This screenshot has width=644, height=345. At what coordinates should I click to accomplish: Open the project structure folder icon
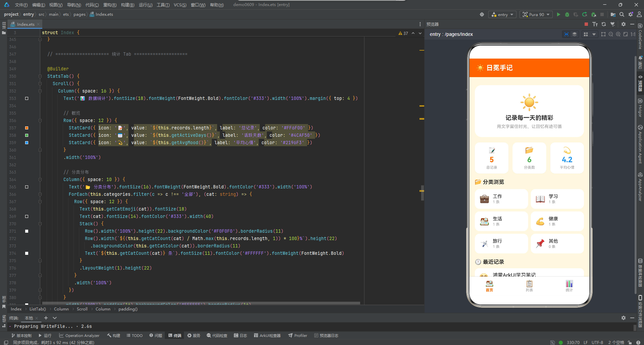[613, 14]
